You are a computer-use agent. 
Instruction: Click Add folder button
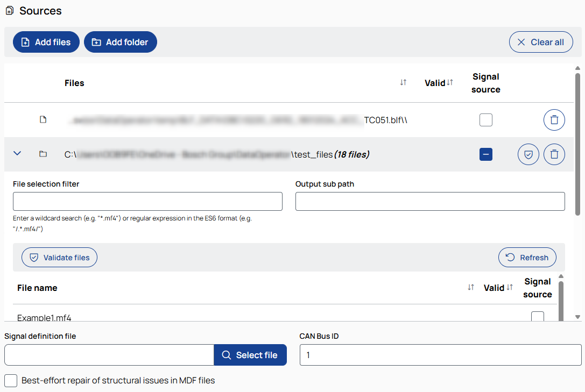pos(120,42)
